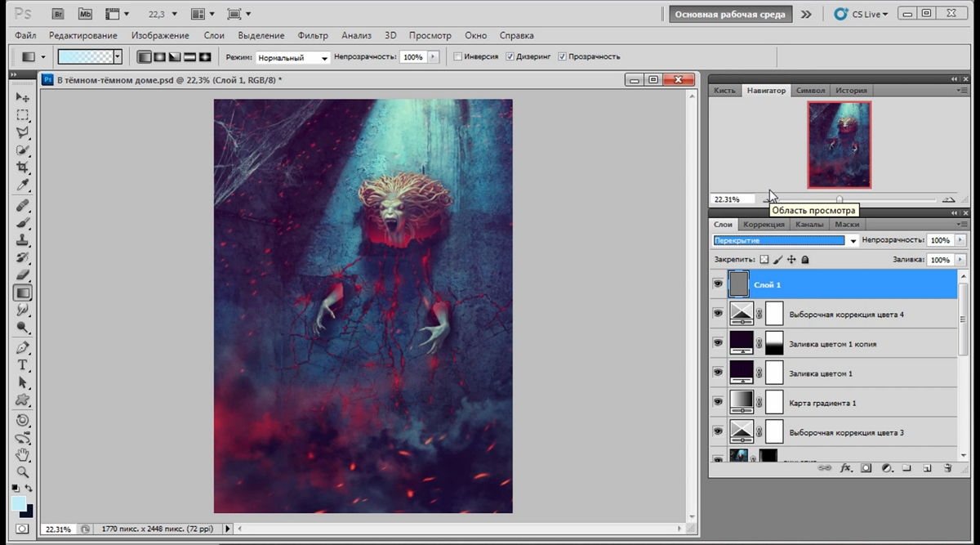Select the Custom Shape tool
The height and width of the screenshot is (545, 980).
click(23, 400)
